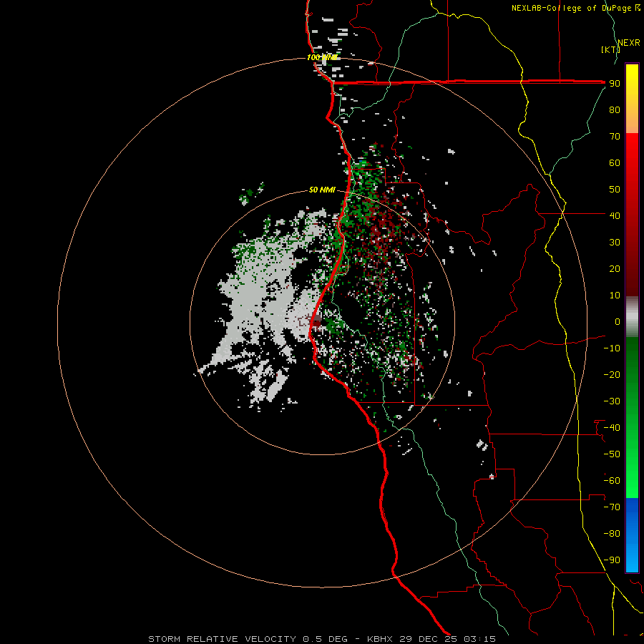Click the '[KT]' units label
This screenshot has width=644, height=644.
tap(611, 49)
